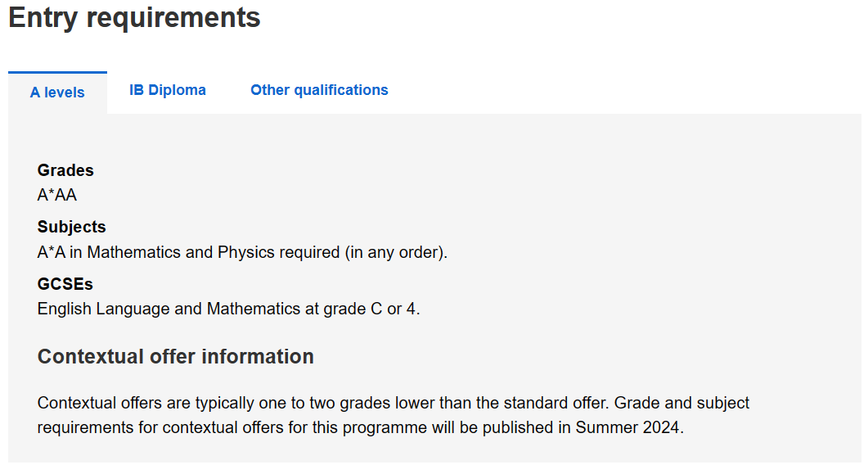Click 'Mathematics' in the GCSEs line
The height and width of the screenshot is (465, 868).
(254, 309)
